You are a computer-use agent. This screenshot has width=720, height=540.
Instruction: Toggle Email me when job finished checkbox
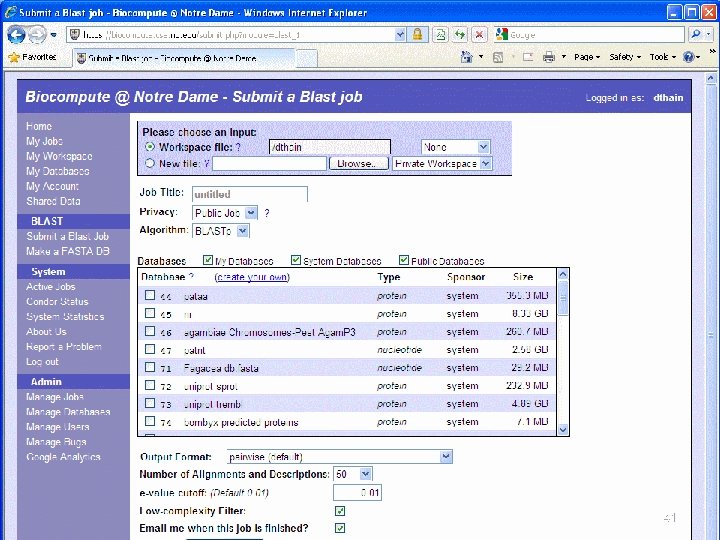click(x=340, y=528)
